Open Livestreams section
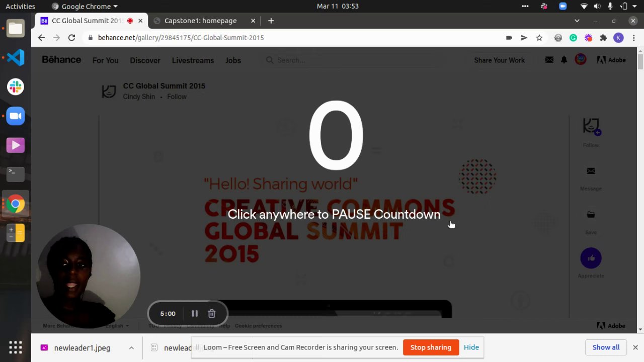Viewport: 644px width, 362px height. tap(193, 60)
